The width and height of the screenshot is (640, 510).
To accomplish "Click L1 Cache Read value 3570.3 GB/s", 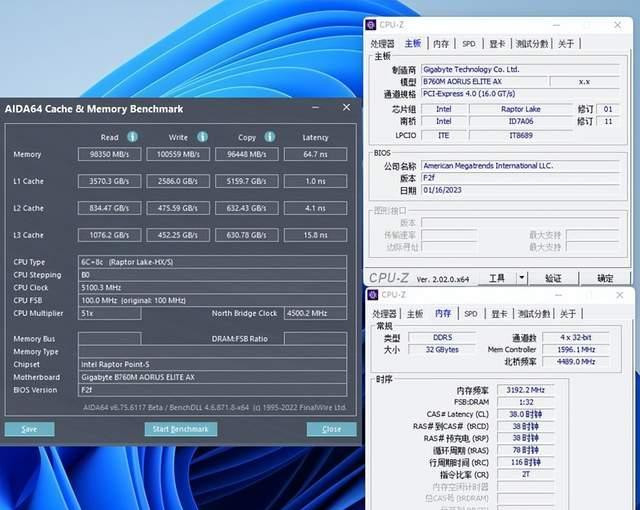I will click(x=109, y=181).
